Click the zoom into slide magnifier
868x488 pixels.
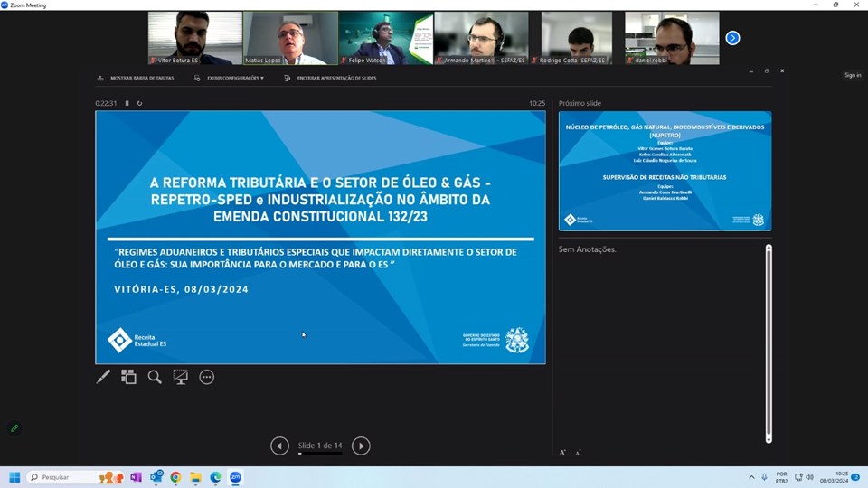pyautogui.click(x=155, y=377)
